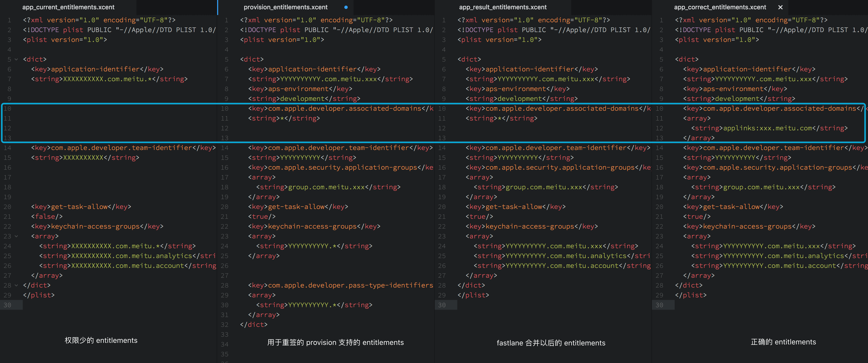The height and width of the screenshot is (363, 868).
Task: Switch to provision_entitlements.xcent tab
Action: [x=285, y=7]
